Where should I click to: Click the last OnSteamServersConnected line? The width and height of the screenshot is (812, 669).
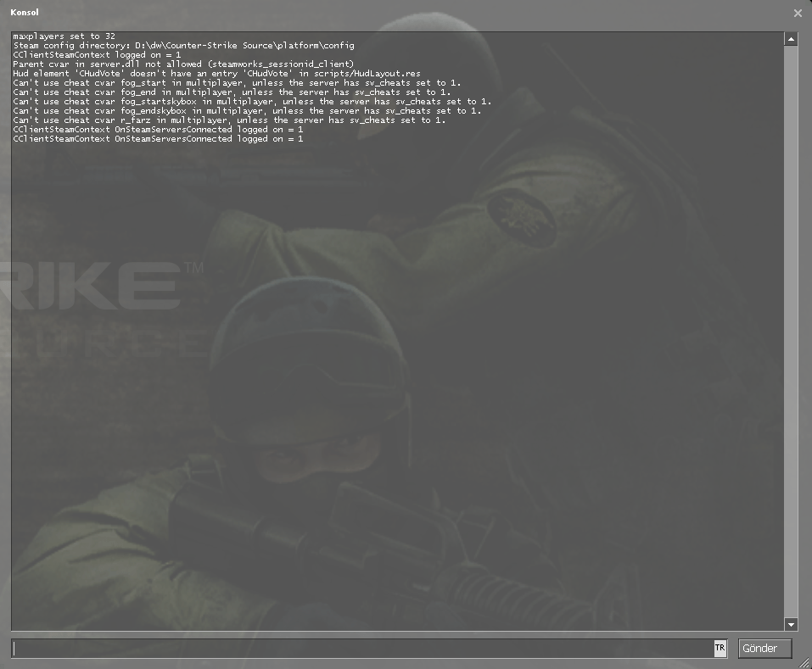(x=158, y=139)
